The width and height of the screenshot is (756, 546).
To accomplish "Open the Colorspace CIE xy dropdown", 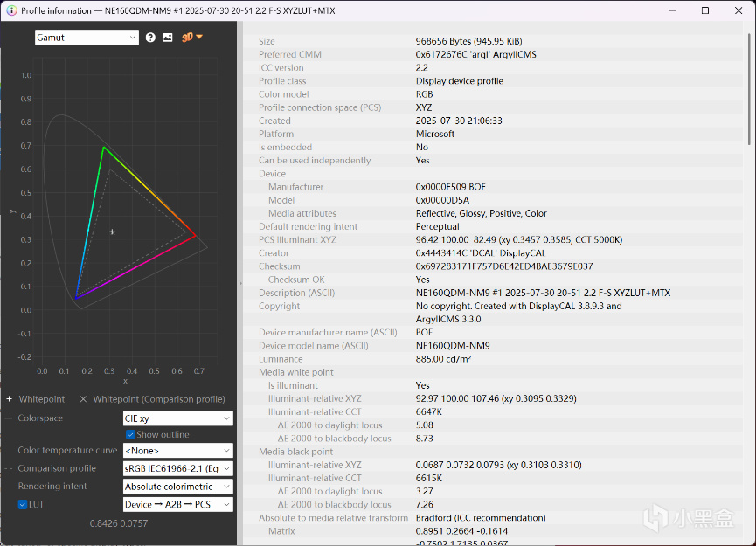I will [x=178, y=418].
